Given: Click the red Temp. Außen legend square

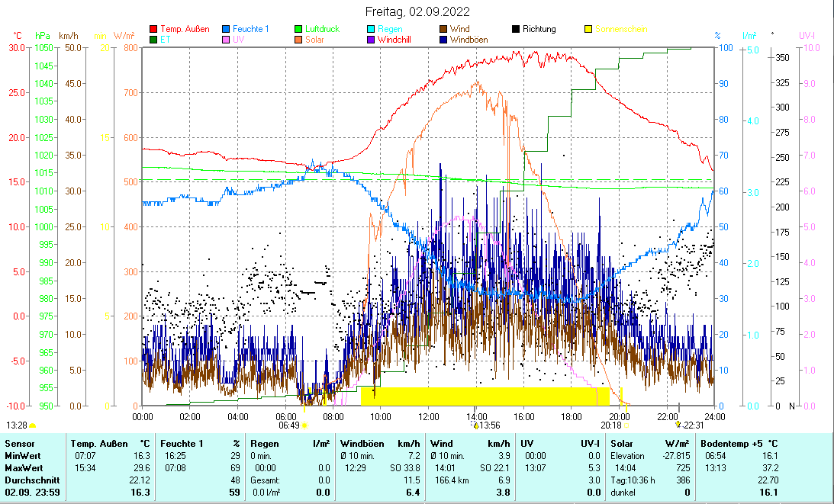Looking at the screenshot, I should (x=153, y=30).
